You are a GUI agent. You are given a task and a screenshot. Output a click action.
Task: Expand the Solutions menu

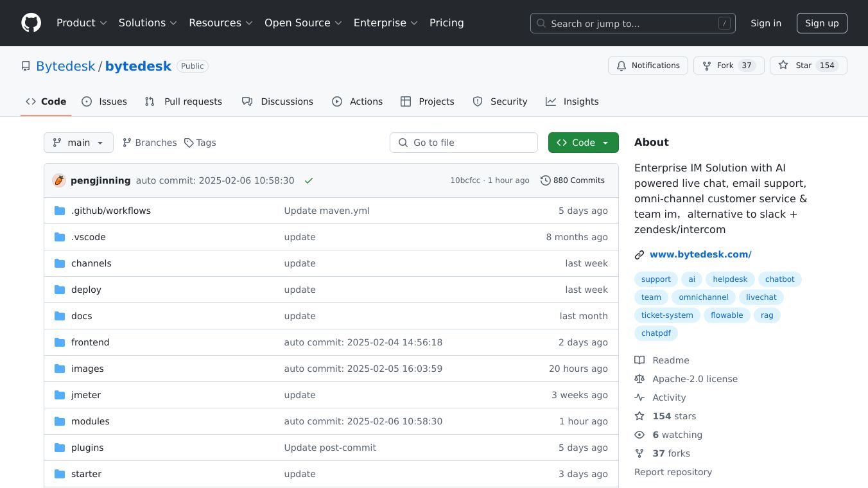click(x=147, y=23)
